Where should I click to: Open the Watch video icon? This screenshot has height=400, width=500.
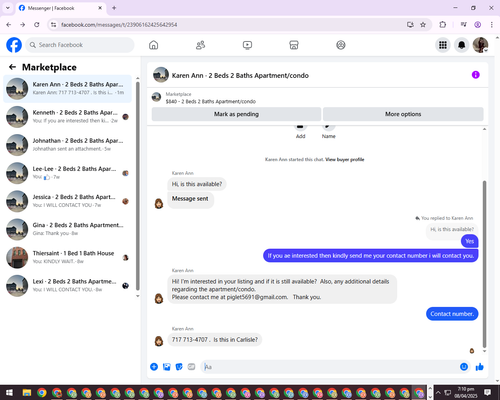point(247,45)
